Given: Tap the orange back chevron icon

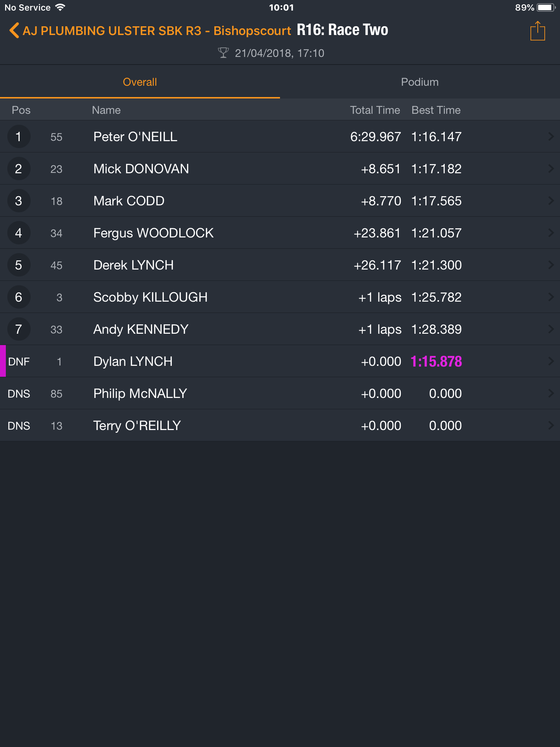Looking at the screenshot, I should (x=14, y=31).
